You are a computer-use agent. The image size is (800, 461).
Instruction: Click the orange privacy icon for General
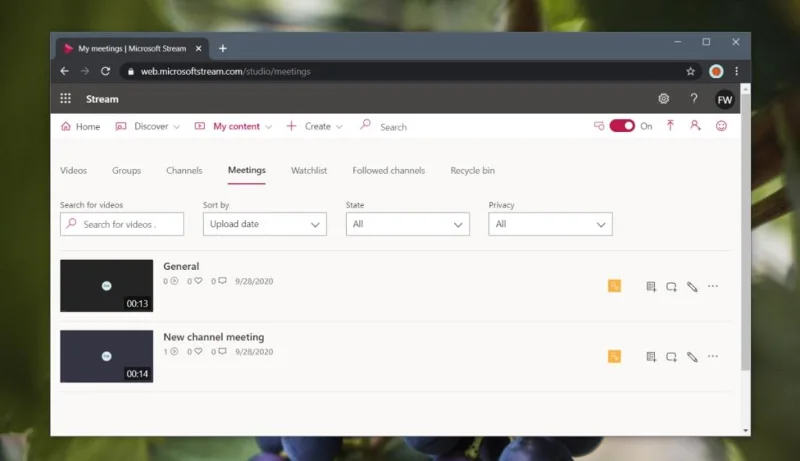pos(614,286)
